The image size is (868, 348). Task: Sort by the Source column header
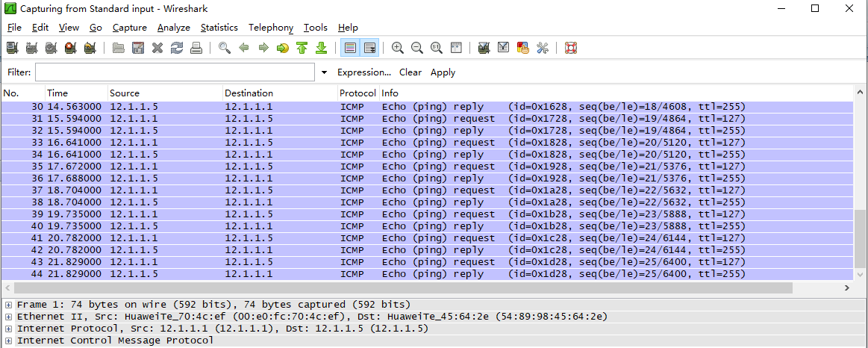165,93
